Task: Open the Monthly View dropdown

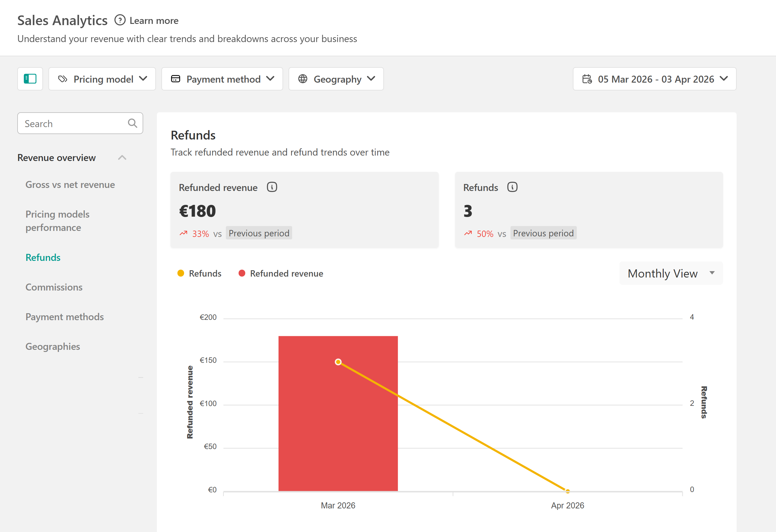Action: 671,273
